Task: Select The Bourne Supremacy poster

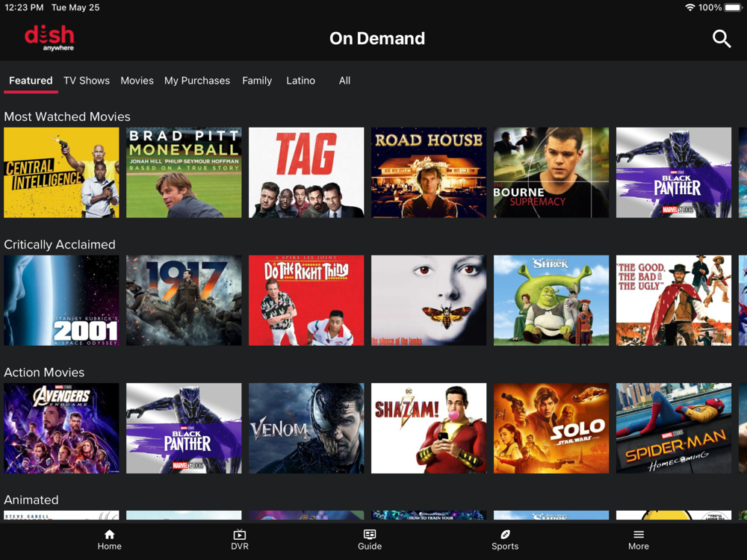Action: click(x=551, y=172)
